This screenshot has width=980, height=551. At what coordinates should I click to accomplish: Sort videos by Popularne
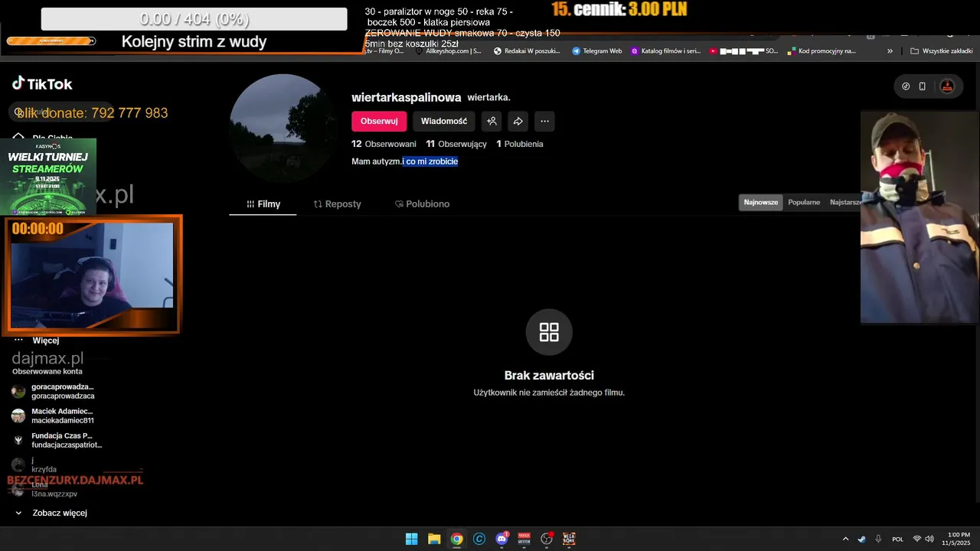(x=804, y=202)
